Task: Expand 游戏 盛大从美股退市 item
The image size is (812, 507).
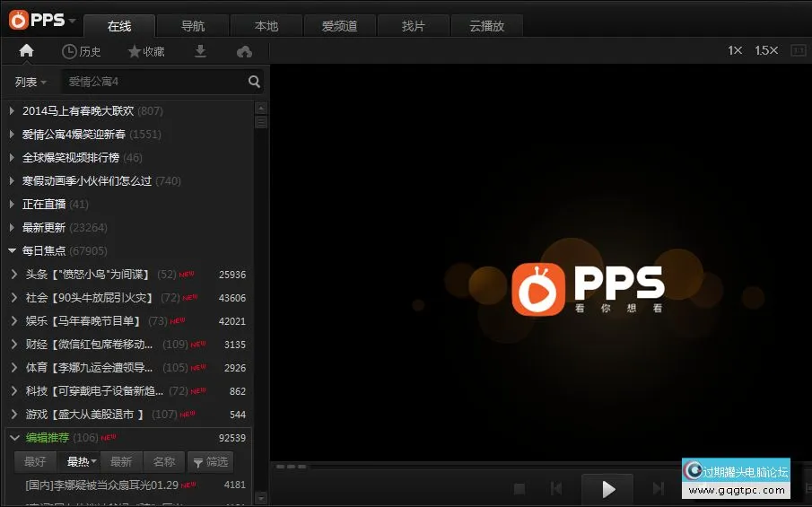Action: click(x=14, y=414)
